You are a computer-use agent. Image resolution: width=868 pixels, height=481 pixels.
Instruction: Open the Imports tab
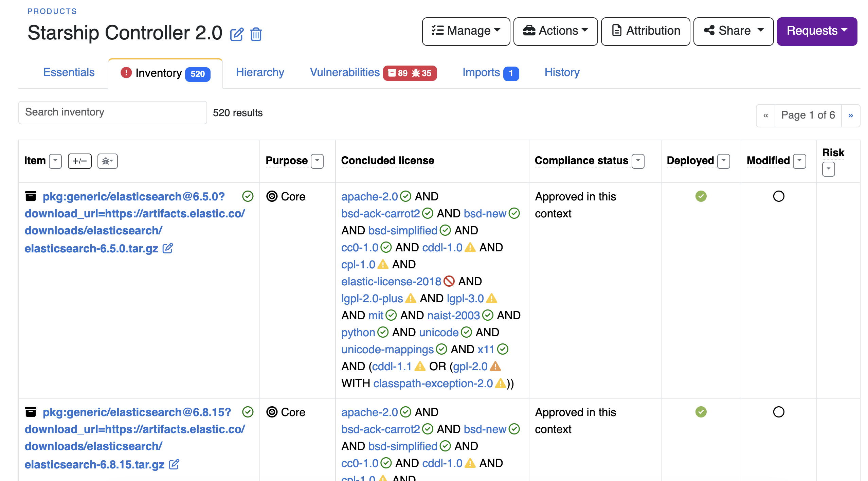click(481, 72)
